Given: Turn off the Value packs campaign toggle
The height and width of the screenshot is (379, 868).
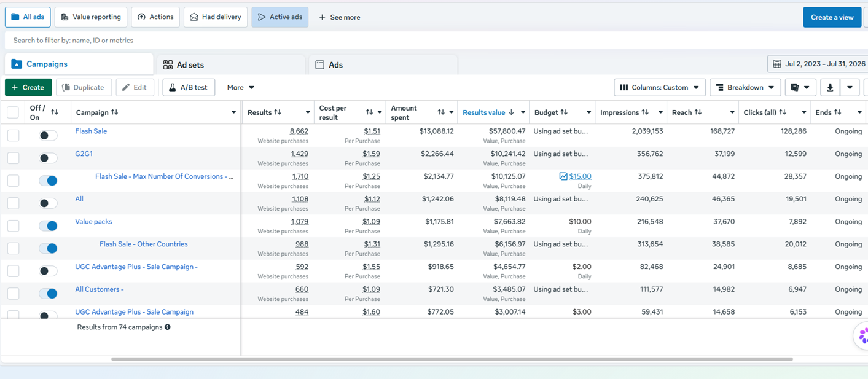Looking at the screenshot, I should pyautogui.click(x=48, y=226).
